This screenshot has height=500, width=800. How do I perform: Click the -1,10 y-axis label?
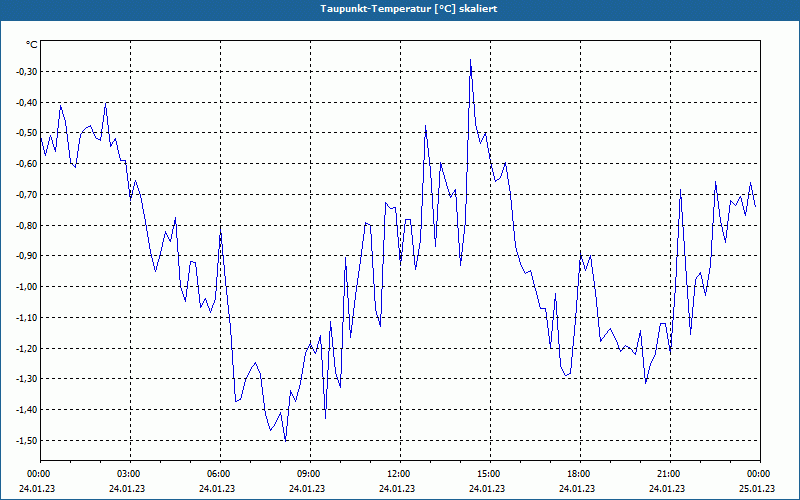coord(27,317)
